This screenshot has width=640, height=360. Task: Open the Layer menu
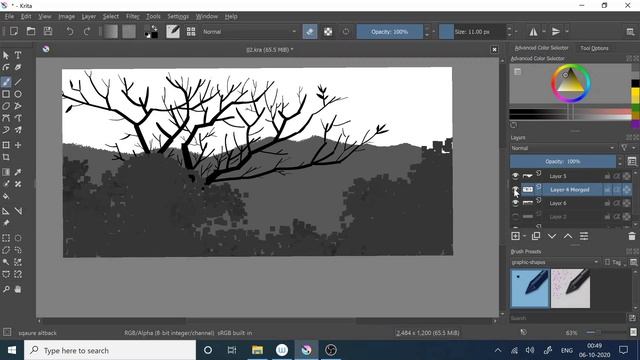coord(89,16)
